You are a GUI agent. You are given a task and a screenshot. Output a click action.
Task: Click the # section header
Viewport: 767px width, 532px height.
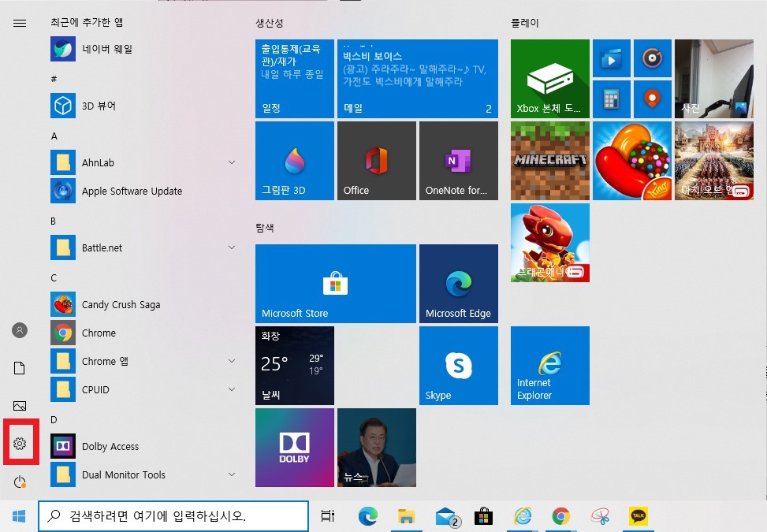(54, 79)
